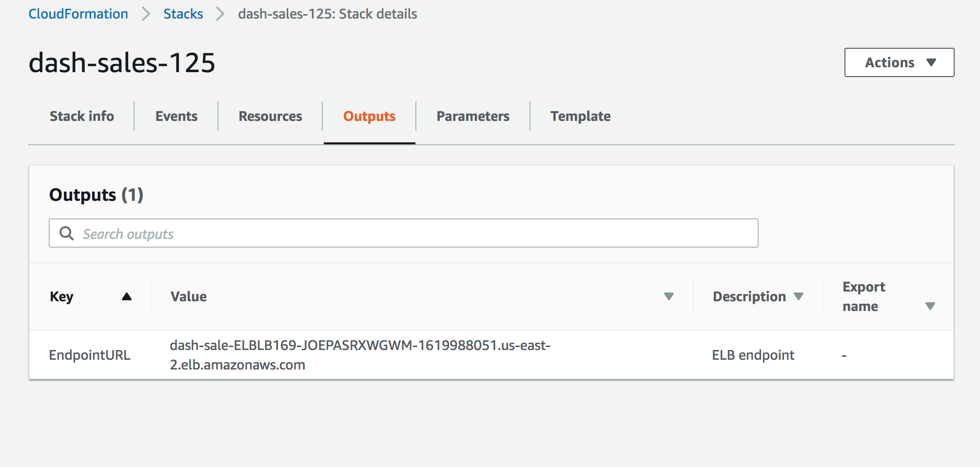Click the caret icon inside the Actions button
The height and width of the screenshot is (467, 980).
point(932,62)
